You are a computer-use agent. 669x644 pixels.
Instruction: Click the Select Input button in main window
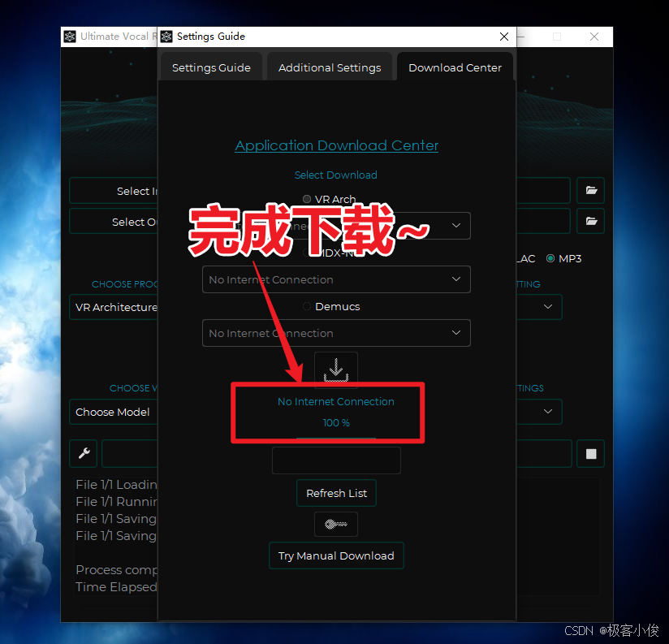114,191
